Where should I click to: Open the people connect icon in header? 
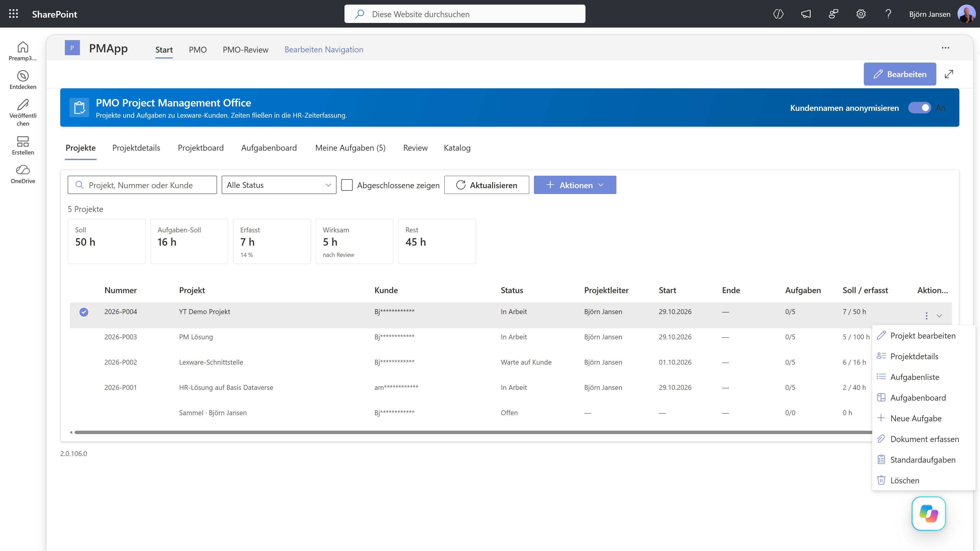tap(833, 14)
